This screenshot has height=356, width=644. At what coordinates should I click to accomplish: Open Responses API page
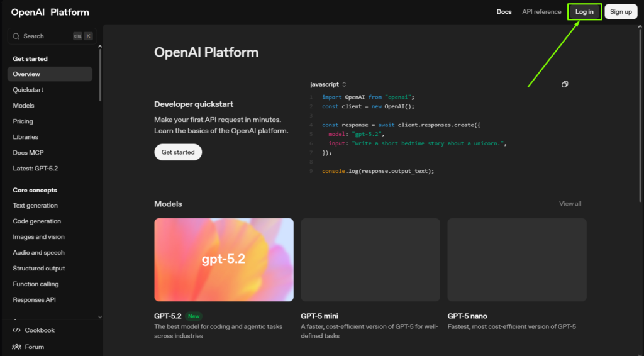pos(35,300)
